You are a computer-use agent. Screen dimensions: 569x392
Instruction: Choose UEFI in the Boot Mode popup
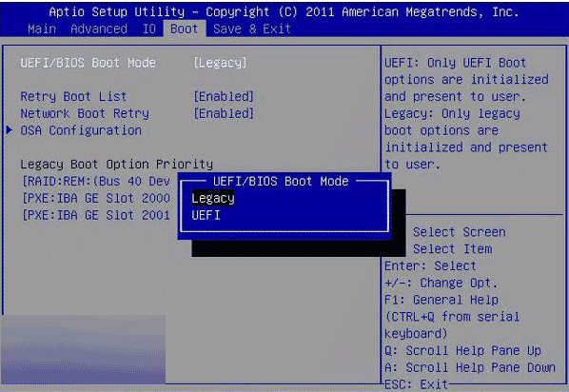[x=206, y=215]
